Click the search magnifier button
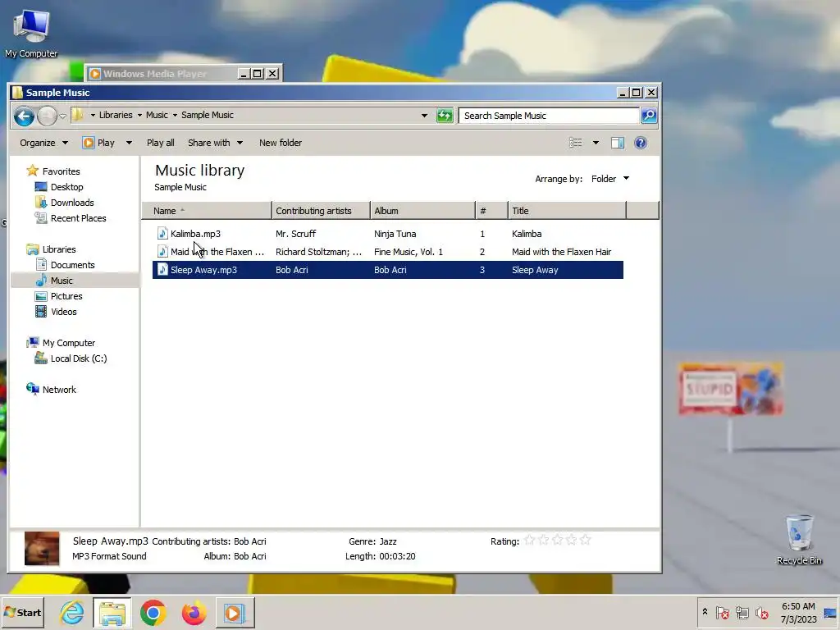The image size is (840, 630). [649, 115]
